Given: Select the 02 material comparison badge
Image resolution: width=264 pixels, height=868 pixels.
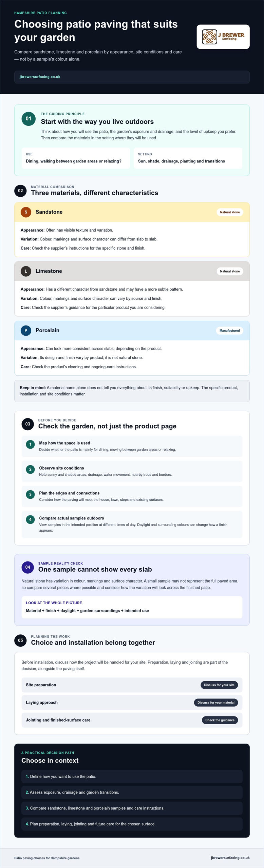Looking at the screenshot, I should [20, 191].
